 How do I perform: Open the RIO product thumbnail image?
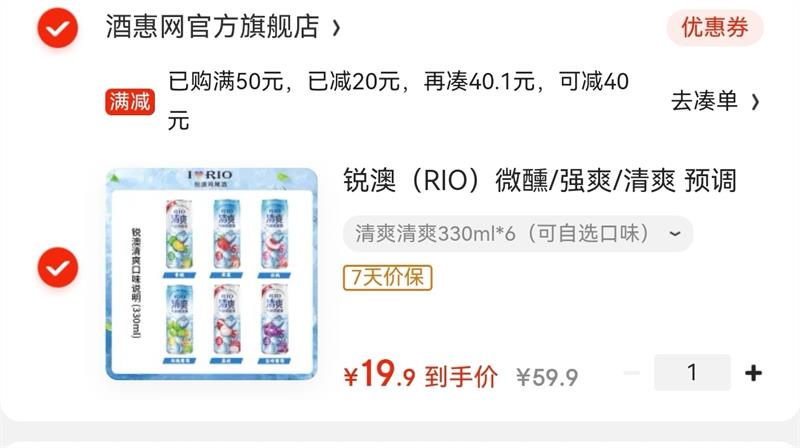point(212,274)
